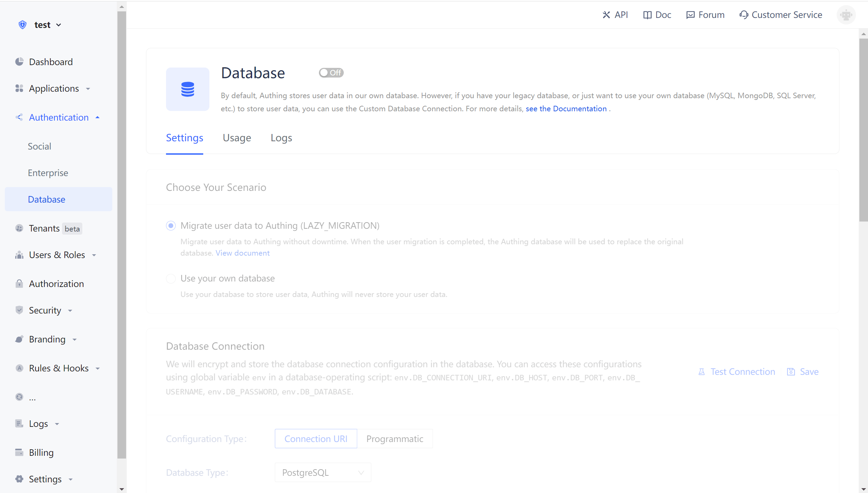Click the Billing card icon in sidebar
This screenshot has height=493, width=868.
(19, 452)
